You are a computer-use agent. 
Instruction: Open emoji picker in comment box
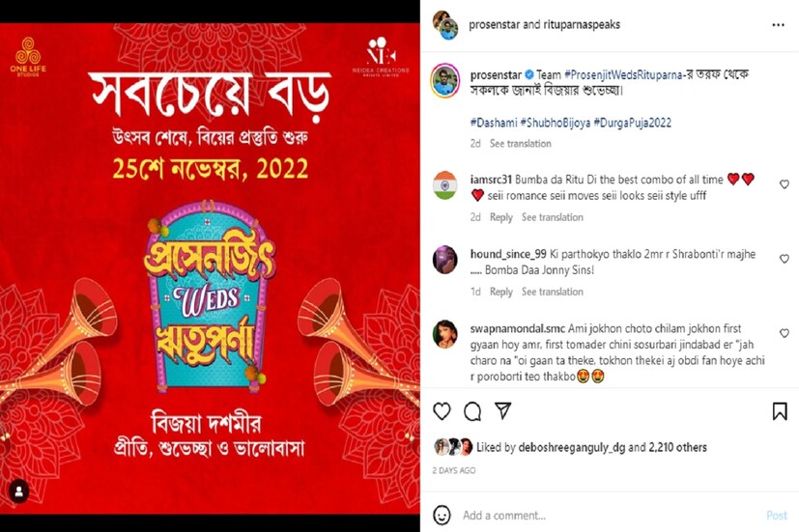click(x=442, y=516)
